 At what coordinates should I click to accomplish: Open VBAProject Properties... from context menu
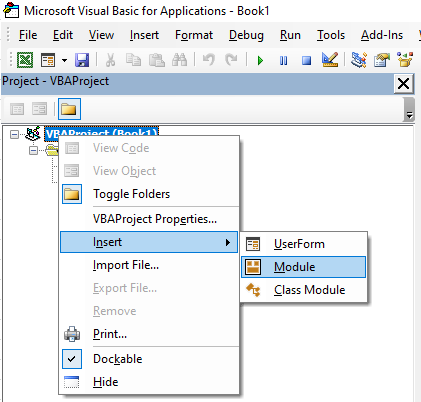coord(149,219)
